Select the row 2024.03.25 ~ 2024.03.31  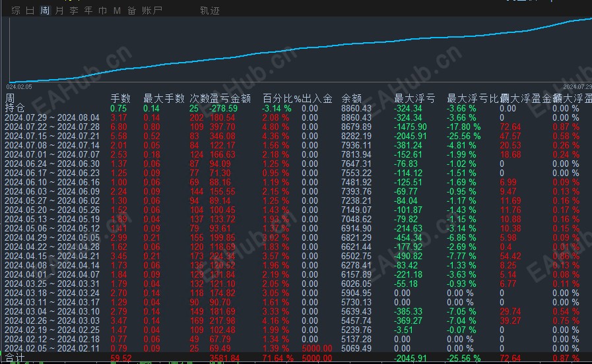(x=296, y=284)
